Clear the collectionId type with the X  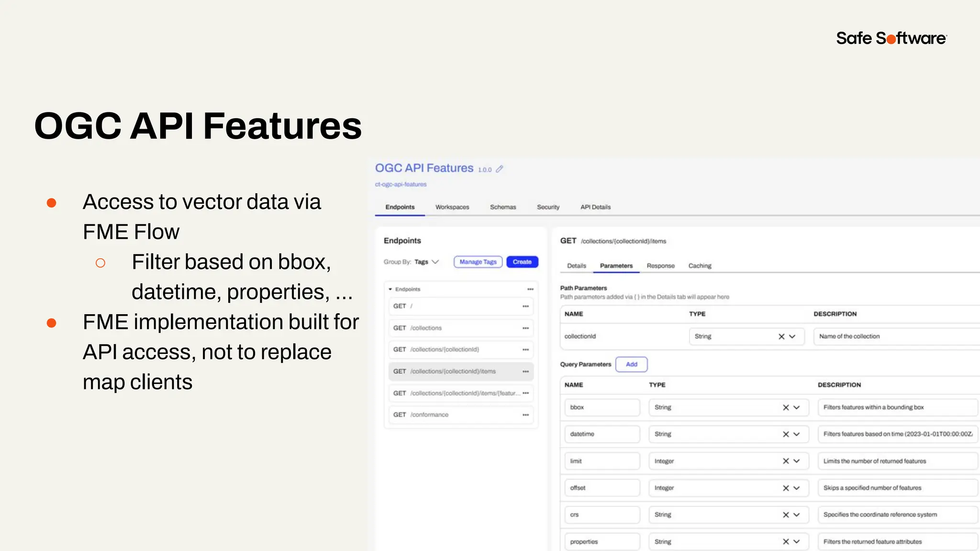[x=781, y=337]
